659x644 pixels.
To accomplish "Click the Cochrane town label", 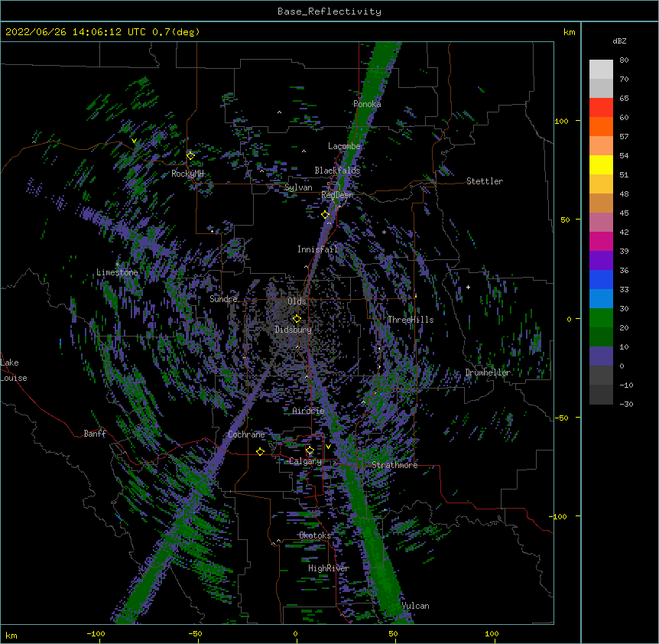I will pos(246,434).
